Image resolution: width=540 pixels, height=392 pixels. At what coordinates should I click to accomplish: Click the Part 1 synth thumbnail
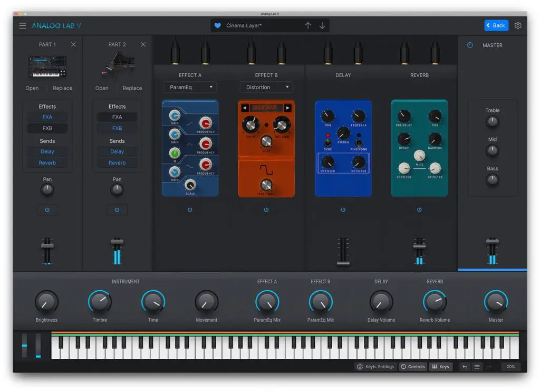click(x=47, y=67)
